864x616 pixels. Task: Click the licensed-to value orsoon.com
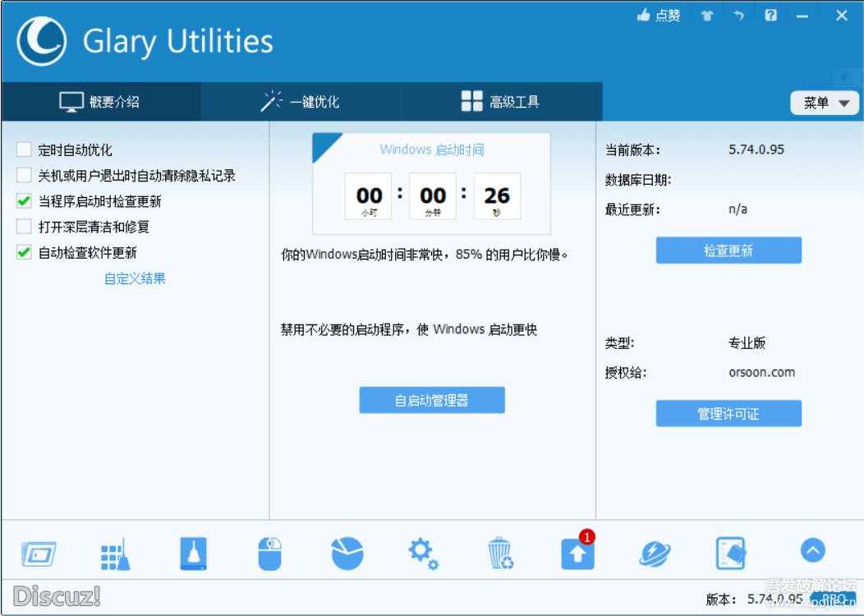point(761,372)
